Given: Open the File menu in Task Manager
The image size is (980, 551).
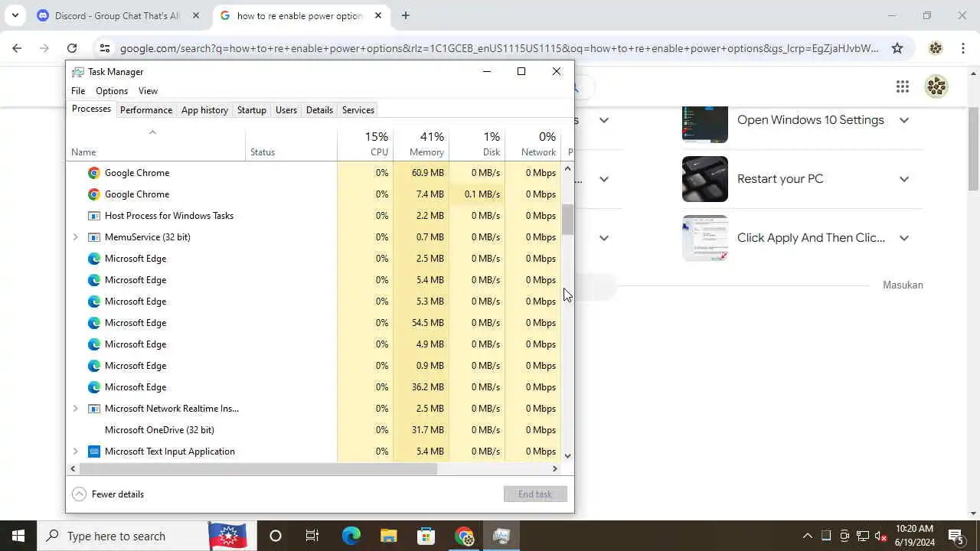Looking at the screenshot, I should coord(78,91).
